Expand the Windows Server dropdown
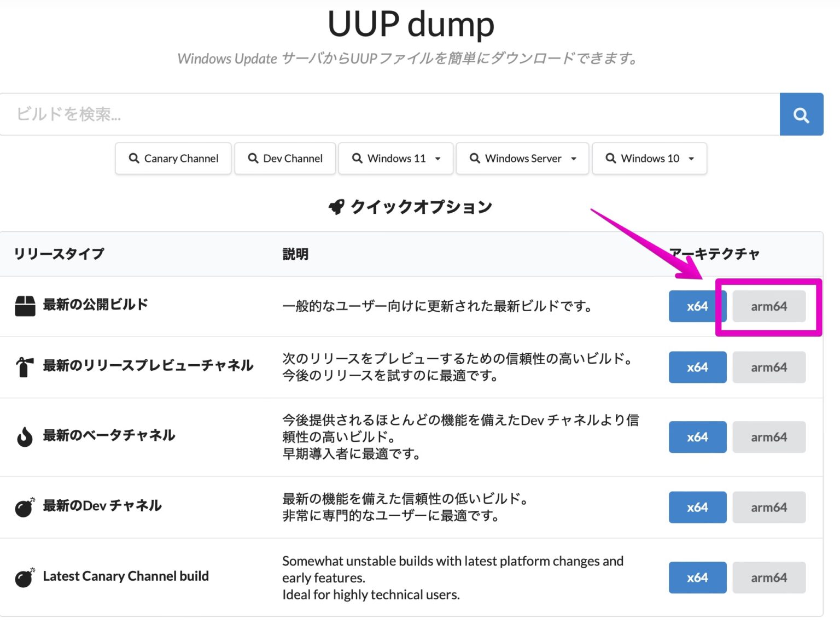Screen dimensions: 840x624 (574, 159)
